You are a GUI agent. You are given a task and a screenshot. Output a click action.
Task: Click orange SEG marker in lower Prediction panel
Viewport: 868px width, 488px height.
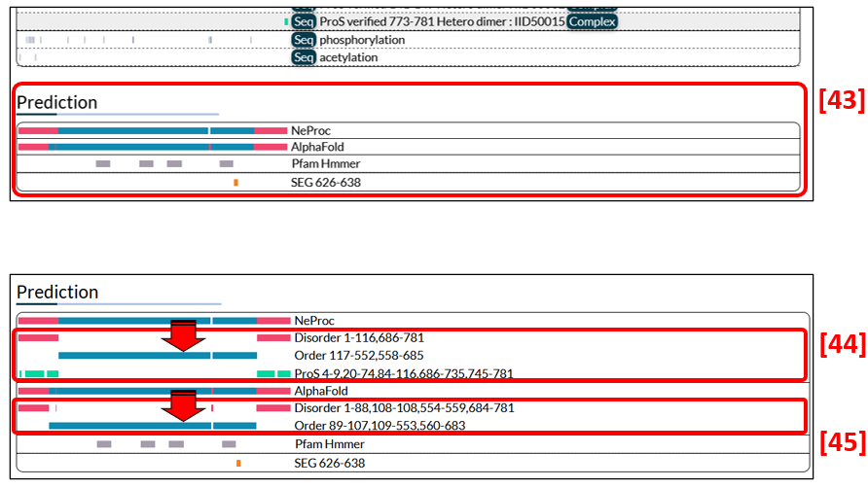[238, 464]
